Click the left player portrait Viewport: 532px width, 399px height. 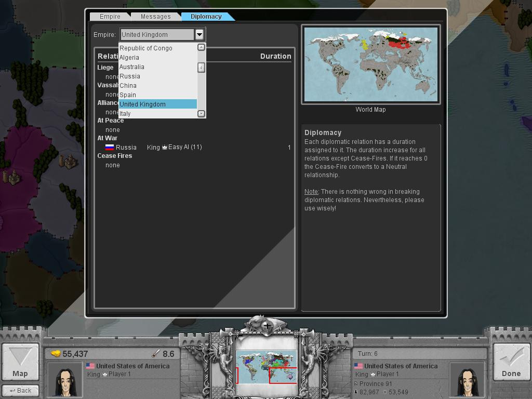click(x=65, y=380)
